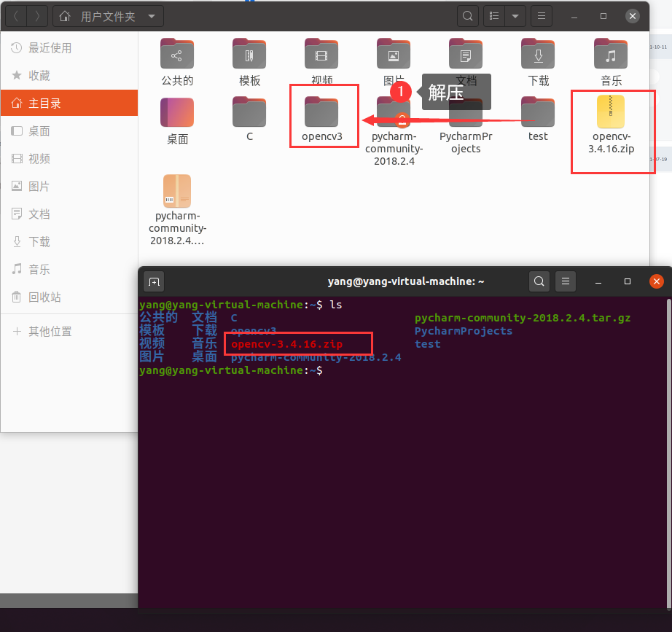The height and width of the screenshot is (632, 672).
Task: Open the view options dropdown arrow
Action: tap(515, 15)
